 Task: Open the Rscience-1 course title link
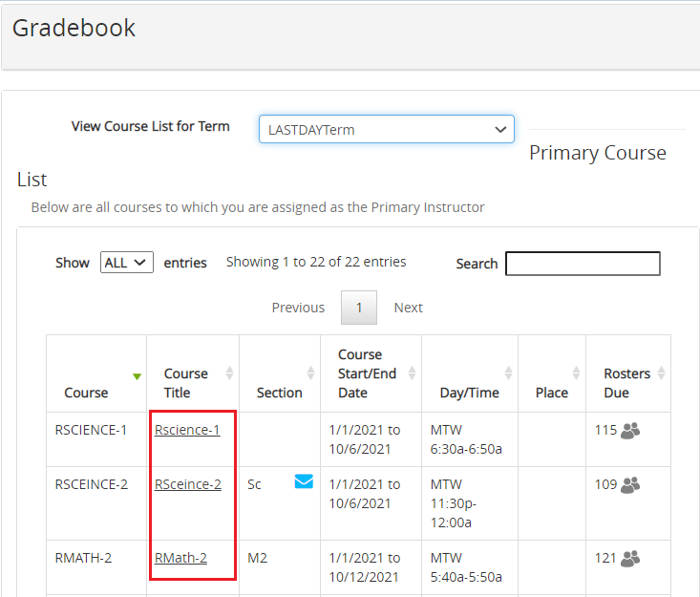[187, 430]
